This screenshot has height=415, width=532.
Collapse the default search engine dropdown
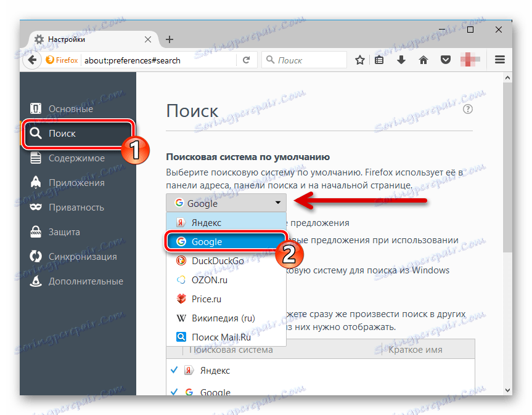[x=226, y=203]
